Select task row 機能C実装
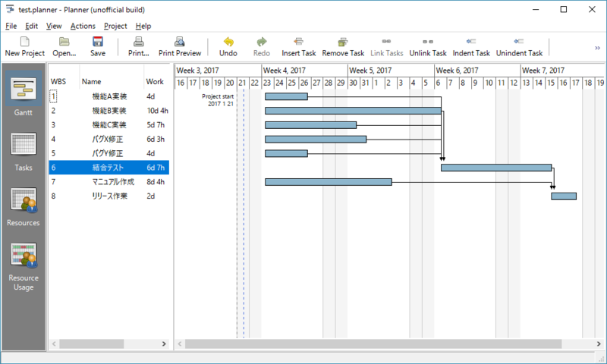Screen dimensions: 607x364 (x=109, y=125)
